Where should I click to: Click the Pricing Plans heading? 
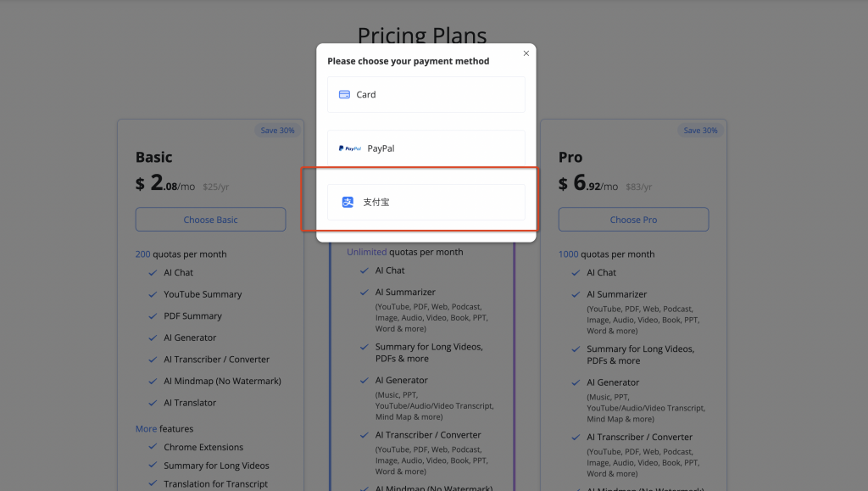(x=422, y=35)
